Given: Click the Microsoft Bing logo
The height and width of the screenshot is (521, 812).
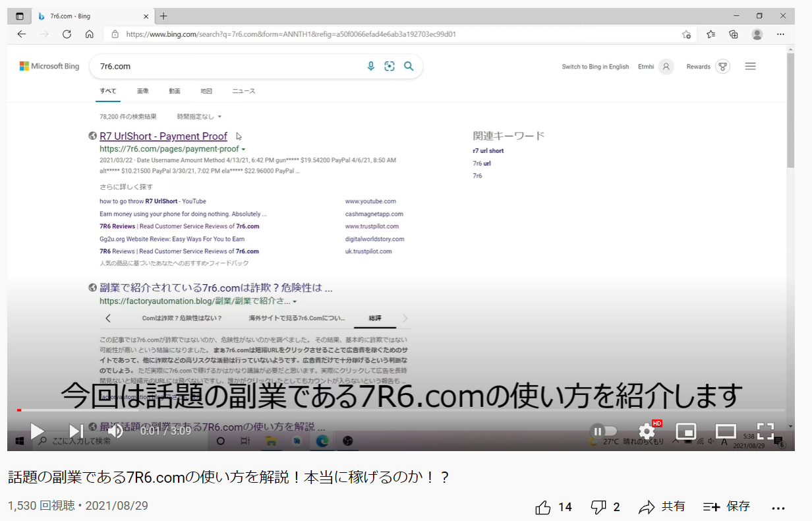Looking at the screenshot, I should 49,66.
